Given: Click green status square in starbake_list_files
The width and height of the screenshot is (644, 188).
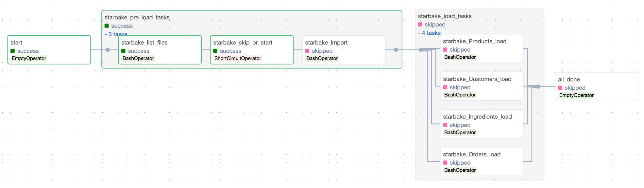Looking at the screenshot, I should tap(124, 51).
